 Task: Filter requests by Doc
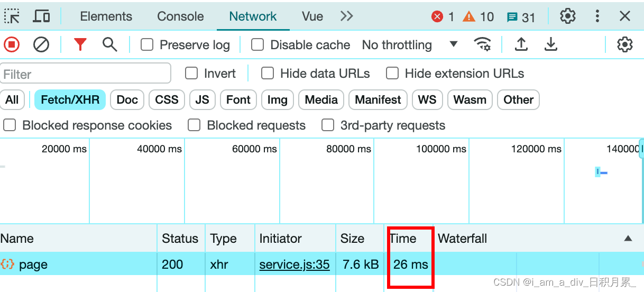pos(127,99)
